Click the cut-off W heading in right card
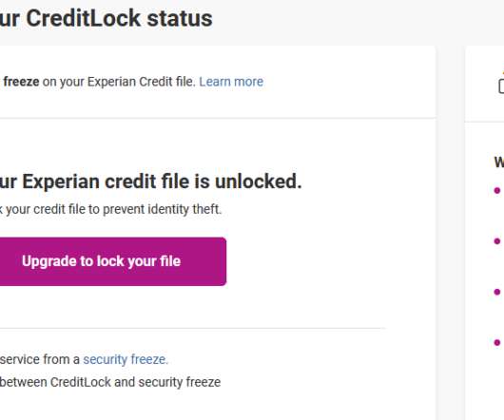 (x=499, y=162)
